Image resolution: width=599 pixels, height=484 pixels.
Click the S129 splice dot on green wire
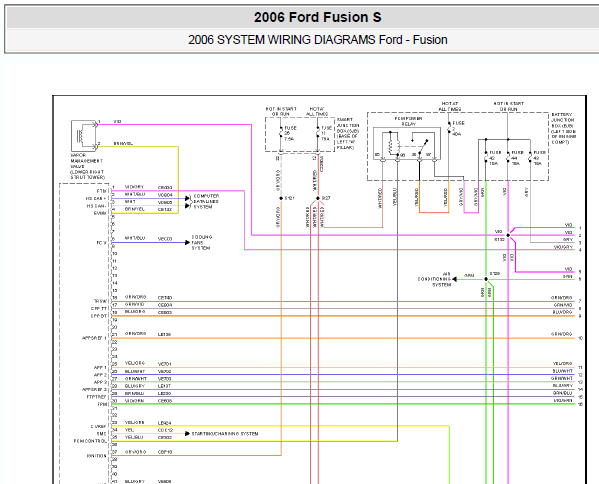pyautogui.click(x=486, y=279)
